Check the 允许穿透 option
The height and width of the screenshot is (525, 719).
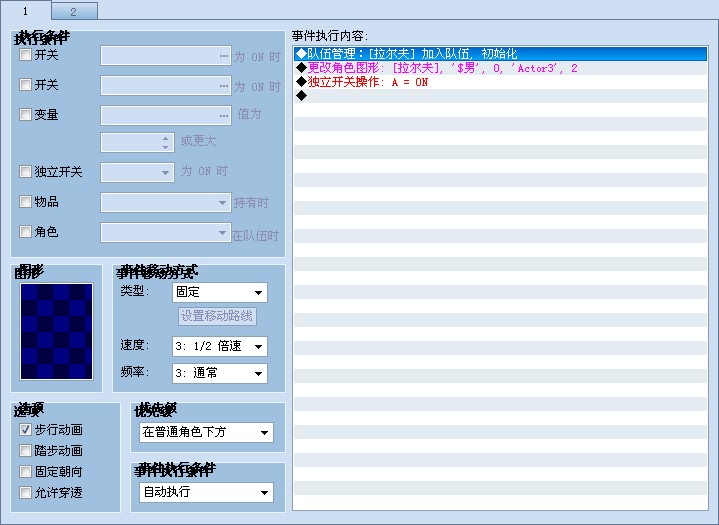25,492
